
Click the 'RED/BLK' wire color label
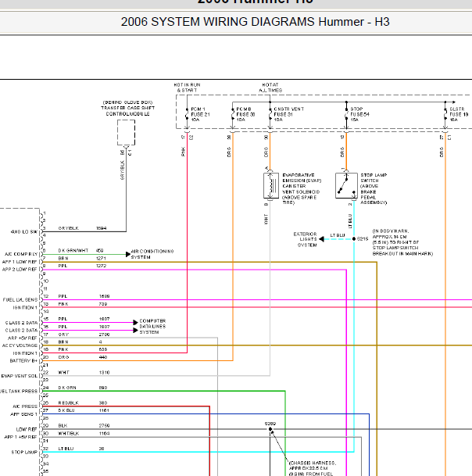[x=69, y=403]
